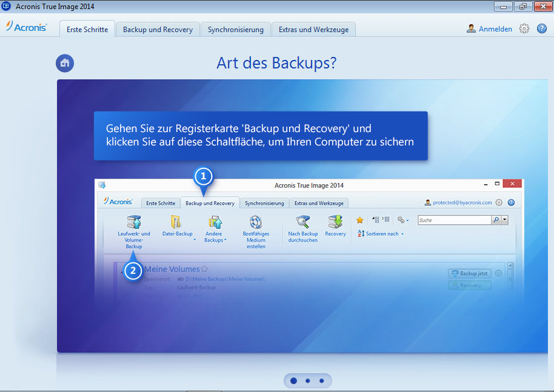554x392 pixels.
Task: Select the first slide indicator dot
Action: click(x=293, y=380)
